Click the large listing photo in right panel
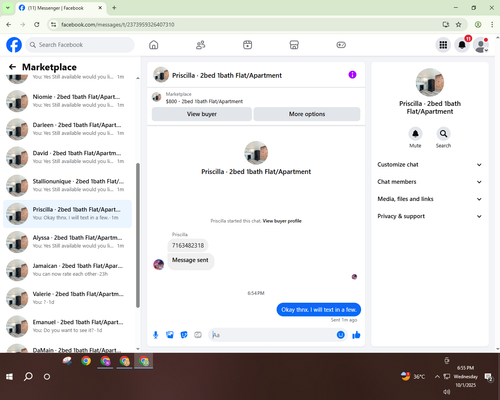 (430, 82)
